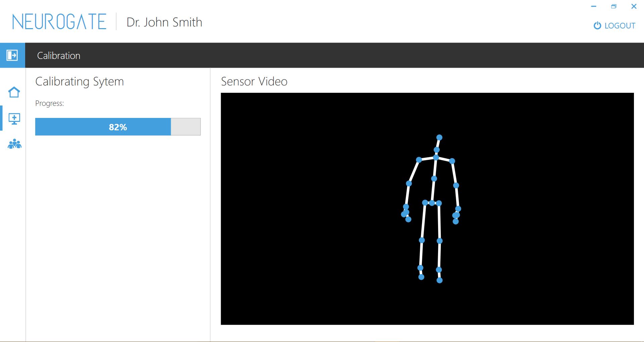Open the patients group icon in sidebar
Viewport: 644px width, 342px height.
(x=14, y=144)
